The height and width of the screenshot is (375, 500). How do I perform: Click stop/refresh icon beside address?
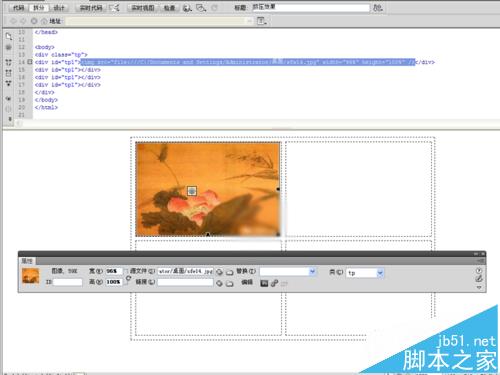[34, 21]
